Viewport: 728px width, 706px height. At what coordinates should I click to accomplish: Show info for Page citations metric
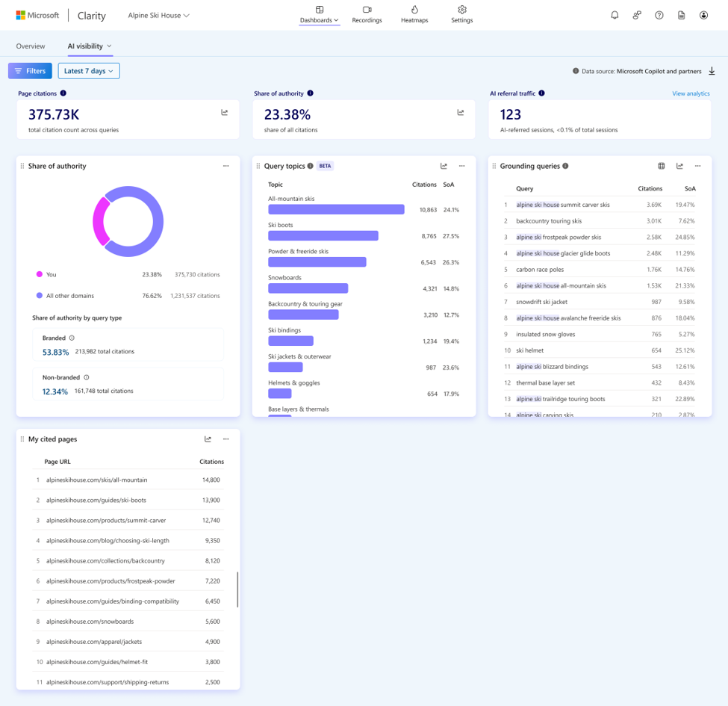(x=63, y=93)
